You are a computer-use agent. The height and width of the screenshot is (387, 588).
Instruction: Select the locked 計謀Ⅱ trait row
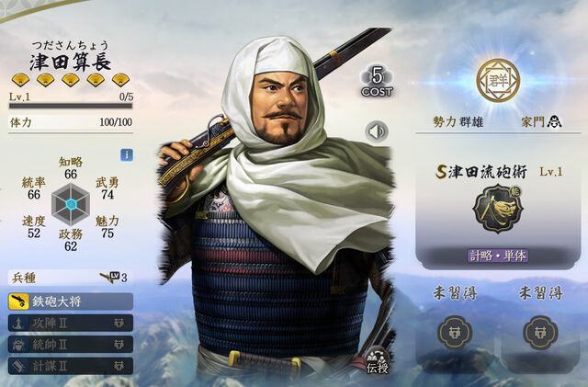[x=71, y=366]
